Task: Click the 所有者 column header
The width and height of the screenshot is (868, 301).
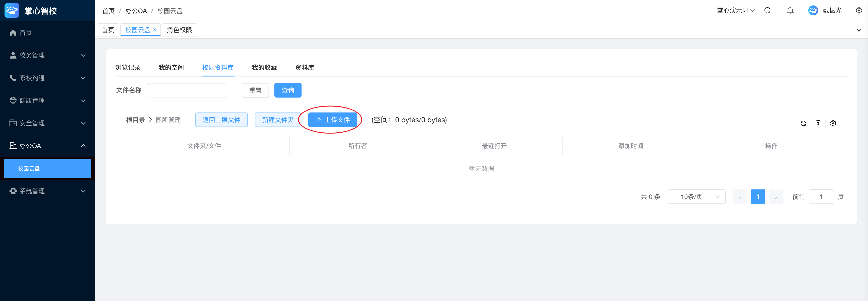Action: coord(358,146)
